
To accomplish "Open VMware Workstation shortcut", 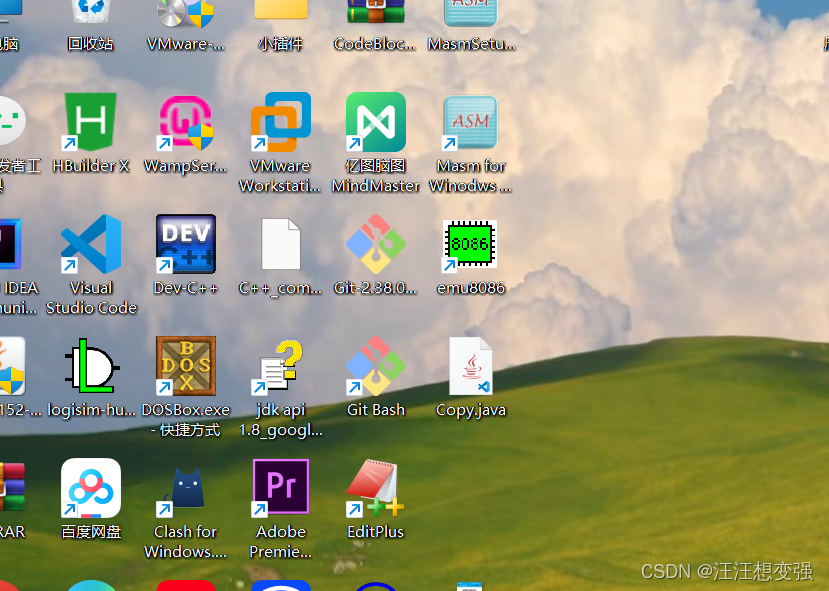I will coord(281,122).
